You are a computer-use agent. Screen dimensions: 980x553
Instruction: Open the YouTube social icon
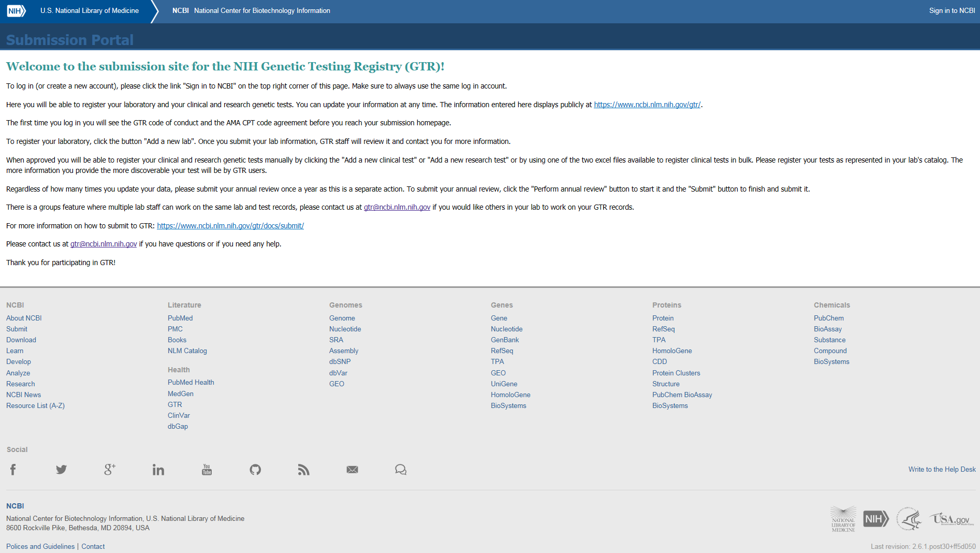pos(207,470)
